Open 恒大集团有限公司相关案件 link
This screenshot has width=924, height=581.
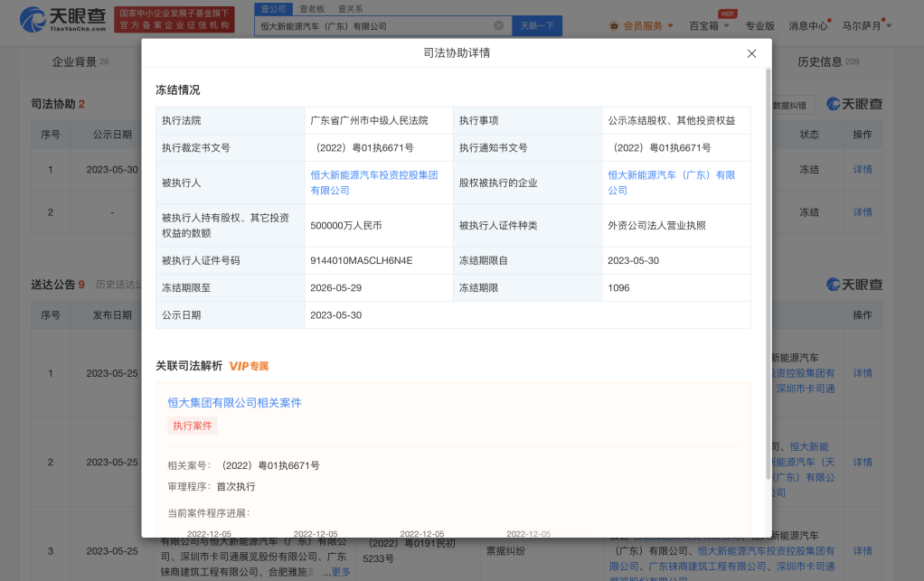(x=234, y=403)
